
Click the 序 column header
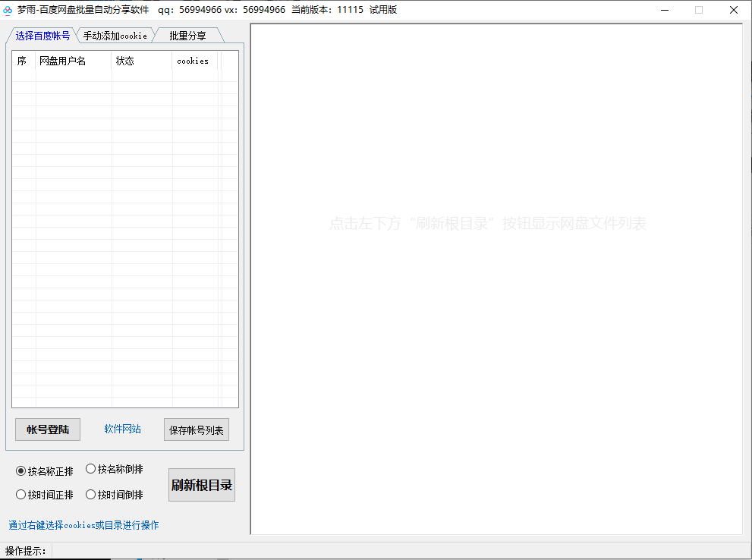23,61
